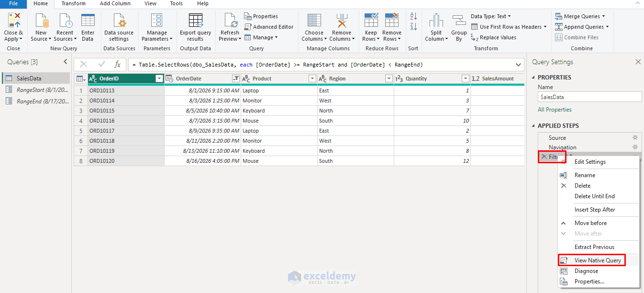Open the Help tab
This screenshot has width=644, height=293.
pos(203,4)
